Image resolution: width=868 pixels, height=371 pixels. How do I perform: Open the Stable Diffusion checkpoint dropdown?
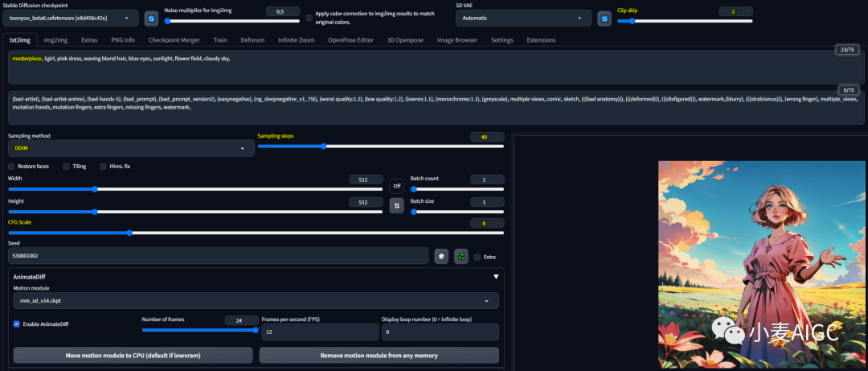71,19
